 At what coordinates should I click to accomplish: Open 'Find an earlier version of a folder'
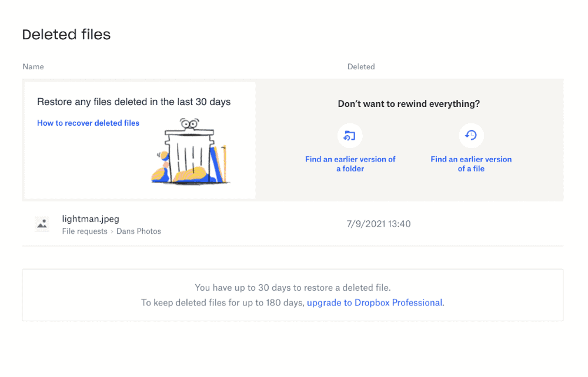[350, 164]
